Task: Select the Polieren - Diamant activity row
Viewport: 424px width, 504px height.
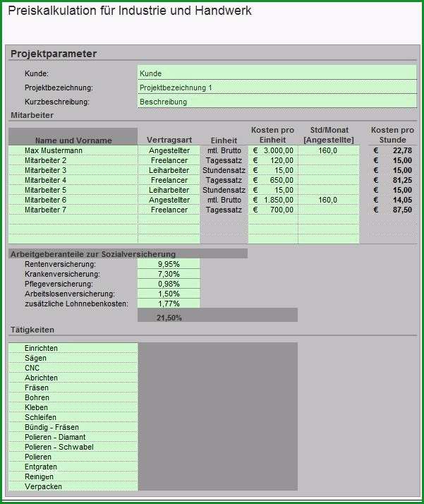Action: tap(73, 437)
